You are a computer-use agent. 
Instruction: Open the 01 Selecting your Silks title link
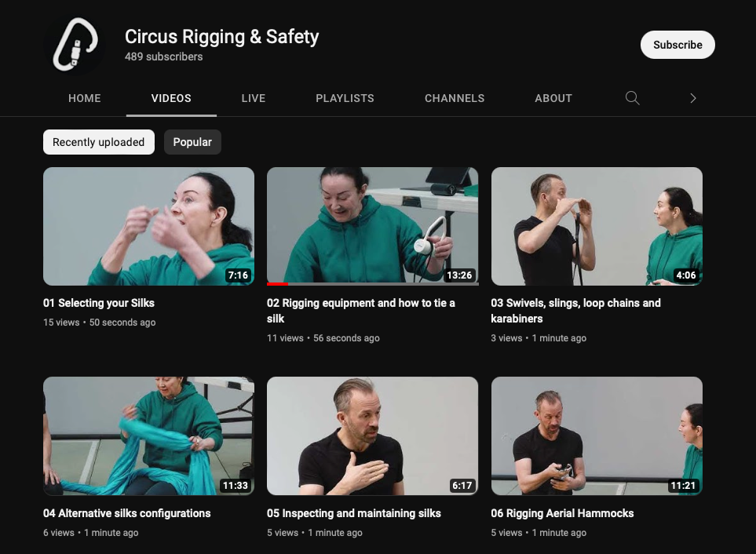click(x=99, y=303)
